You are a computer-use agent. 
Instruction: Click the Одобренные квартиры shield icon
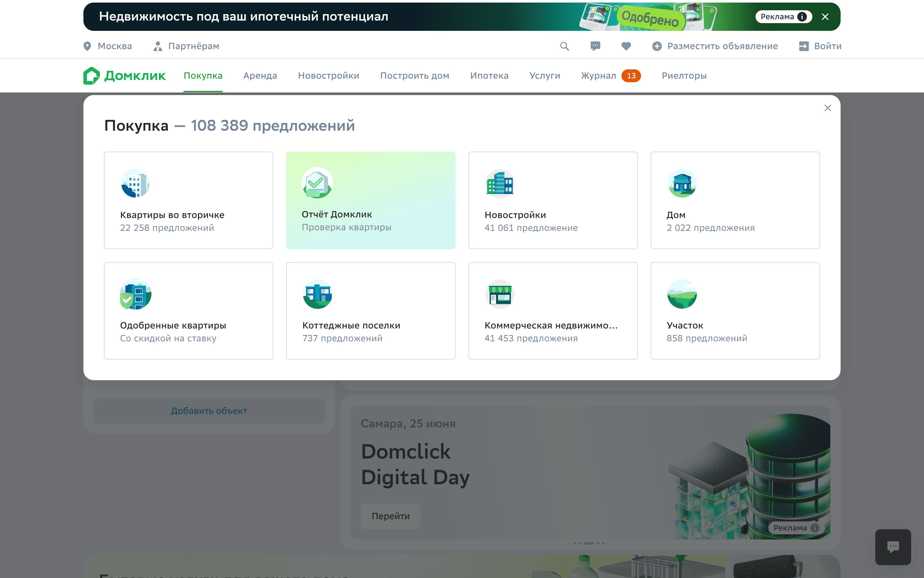click(x=135, y=294)
